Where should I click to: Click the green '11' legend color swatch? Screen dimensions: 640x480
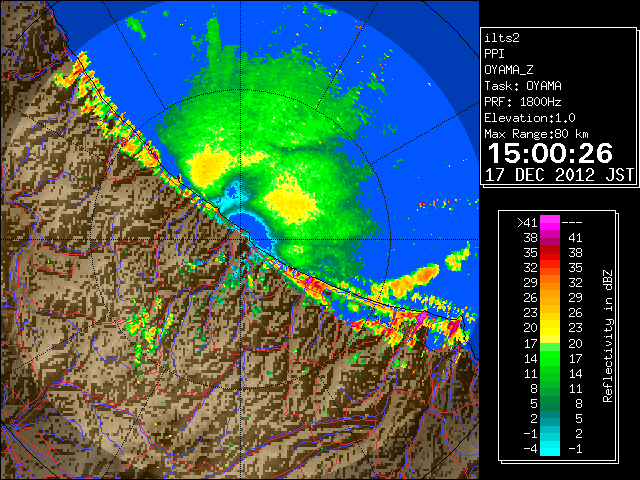[550, 373]
